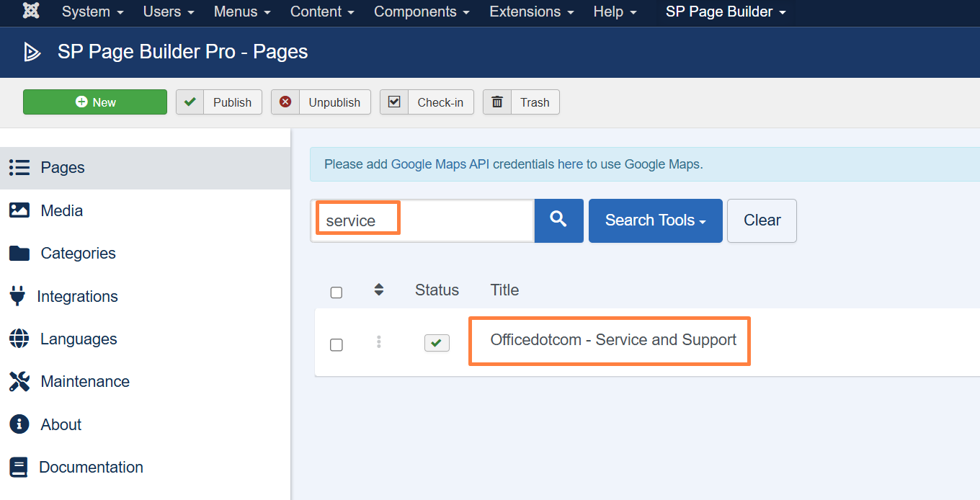
Task: Click the Unpublish toolbar button
Action: (x=321, y=102)
